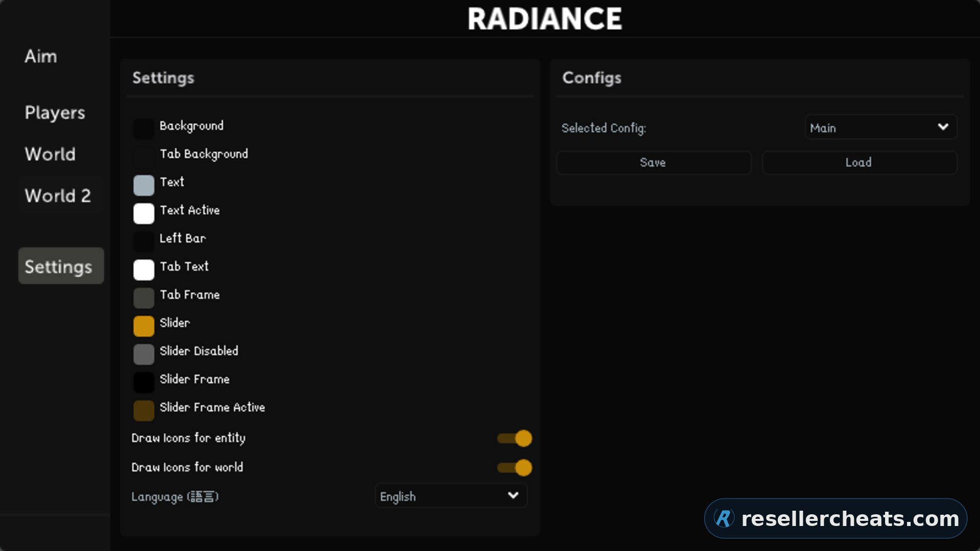Open the World tab
Screen dimensions: 980x551
(50, 154)
